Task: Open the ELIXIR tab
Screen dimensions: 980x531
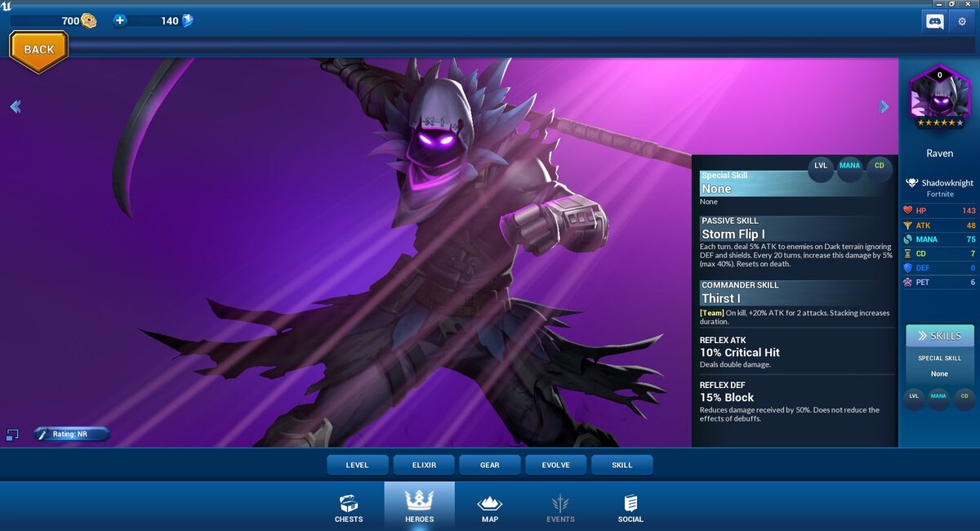Action: [423, 465]
